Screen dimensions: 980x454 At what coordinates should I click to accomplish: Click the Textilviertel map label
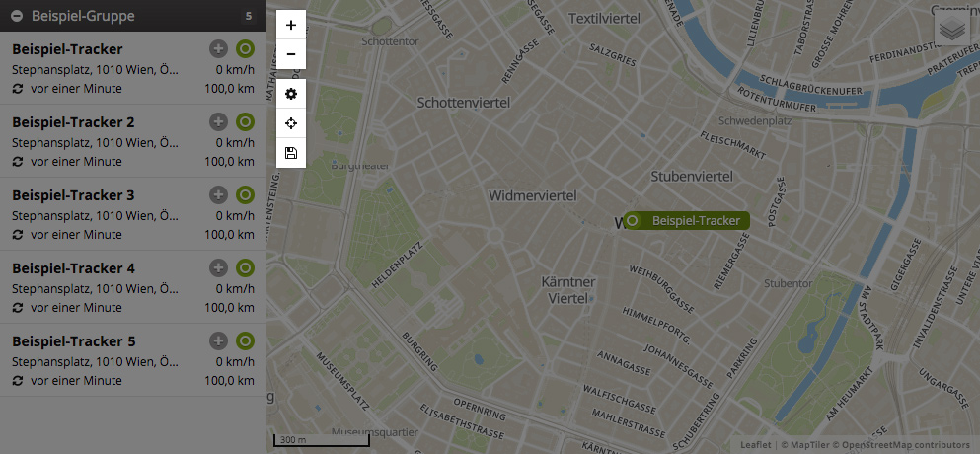pyautogui.click(x=604, y=19)
